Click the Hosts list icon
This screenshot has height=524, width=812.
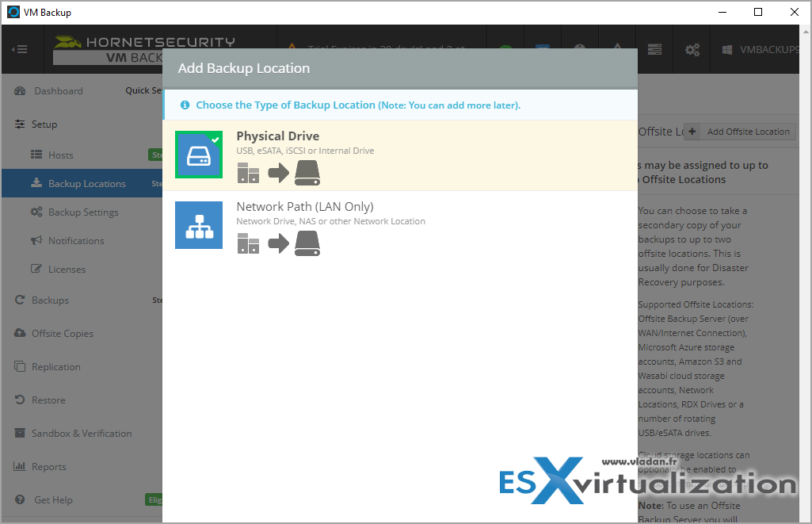[36, 155]
